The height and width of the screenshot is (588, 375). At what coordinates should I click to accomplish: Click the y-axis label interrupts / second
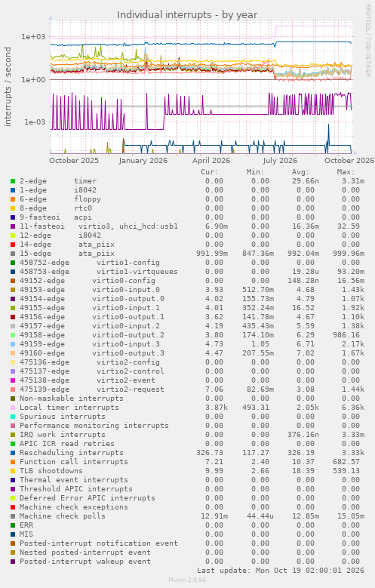pyautogui.click(x=8, y=87)
